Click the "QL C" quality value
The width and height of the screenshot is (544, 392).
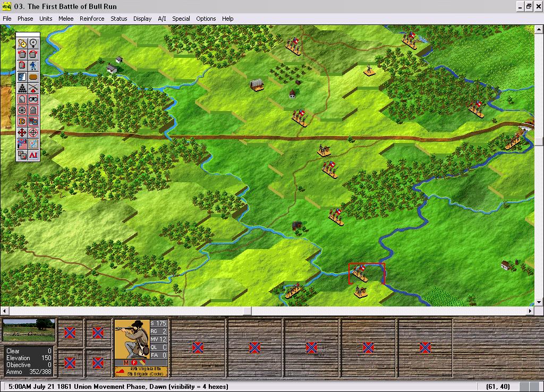coord(158,347)
